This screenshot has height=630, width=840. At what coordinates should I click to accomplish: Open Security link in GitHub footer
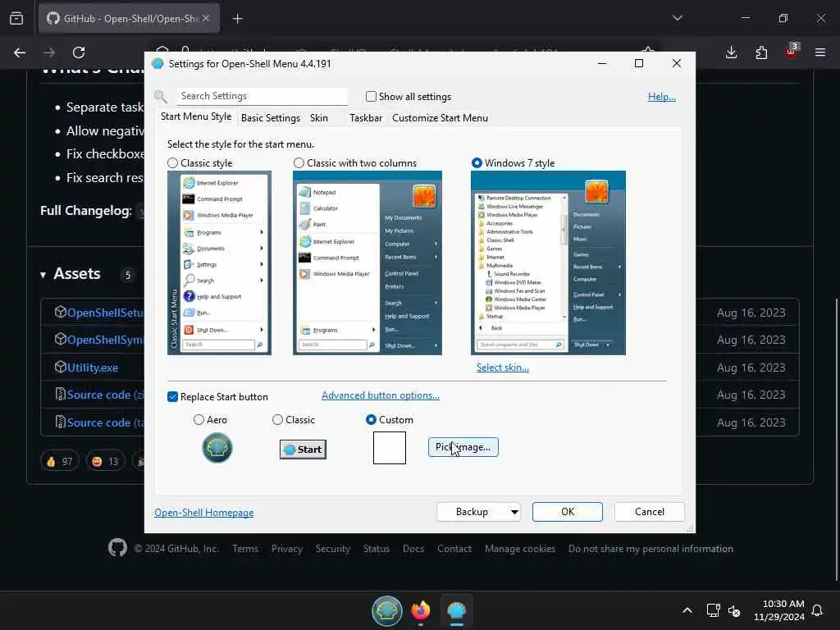333,549
